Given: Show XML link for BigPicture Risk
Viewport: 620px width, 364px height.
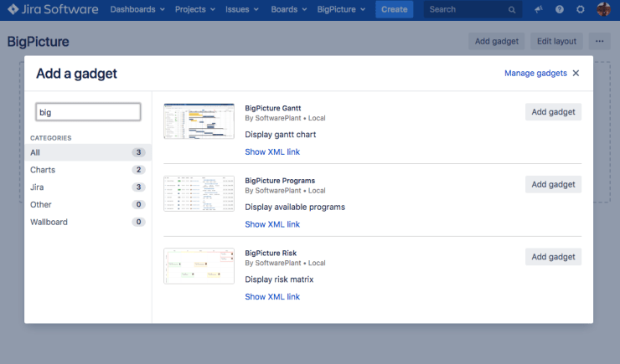Looking at the screenshot, I should point(271,297).
